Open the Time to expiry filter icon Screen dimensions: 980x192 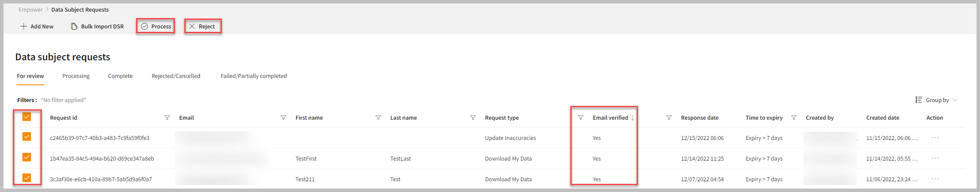tap(794, 118)
